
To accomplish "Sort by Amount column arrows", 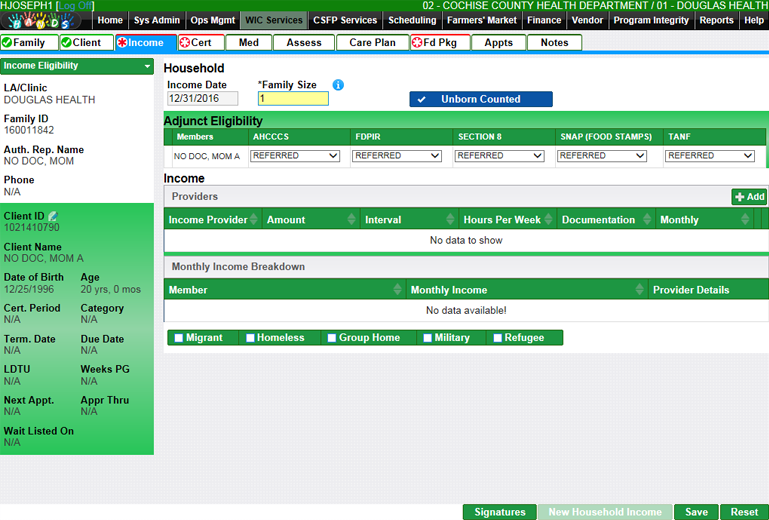I will pyautogui.click(x=351, y=220).
